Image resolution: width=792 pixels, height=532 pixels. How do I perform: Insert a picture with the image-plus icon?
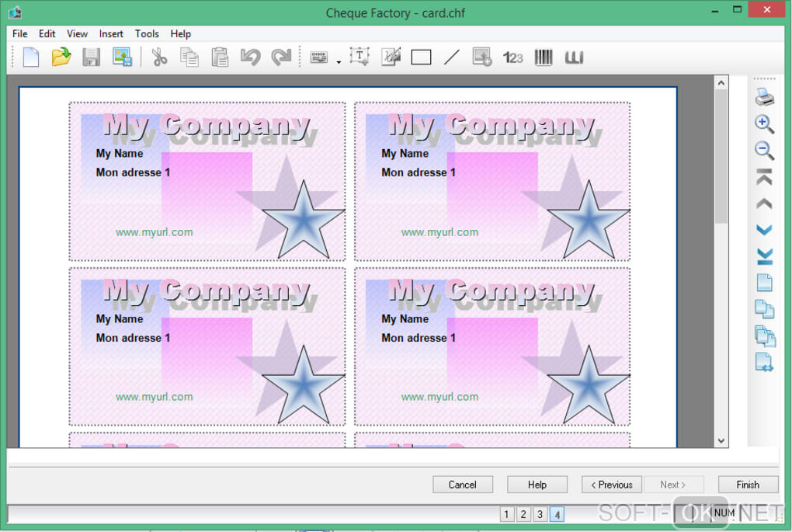click(x=482, y=57)
